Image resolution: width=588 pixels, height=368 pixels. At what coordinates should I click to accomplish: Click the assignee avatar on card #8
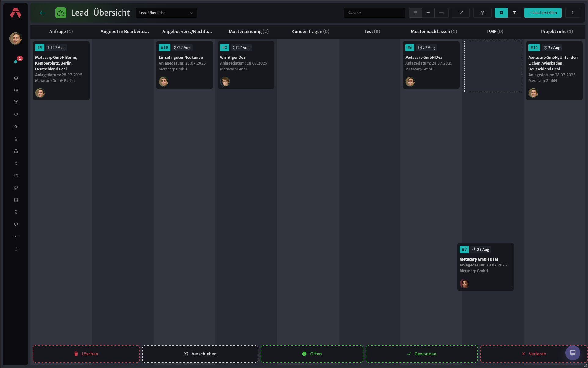pyautogui.click(x=225, y=82)
